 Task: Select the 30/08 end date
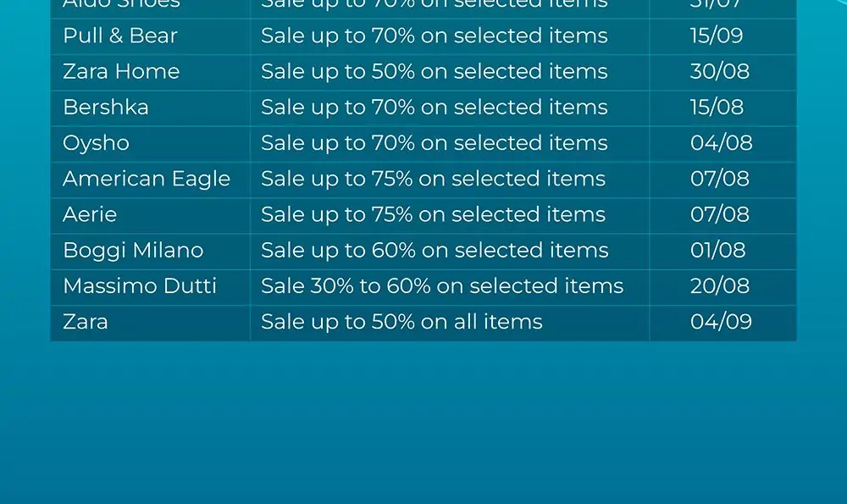click(x=719, y=71)
